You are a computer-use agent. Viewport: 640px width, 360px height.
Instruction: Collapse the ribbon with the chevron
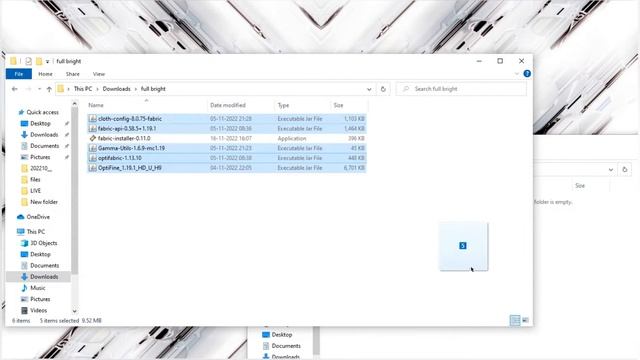(517, 74)
